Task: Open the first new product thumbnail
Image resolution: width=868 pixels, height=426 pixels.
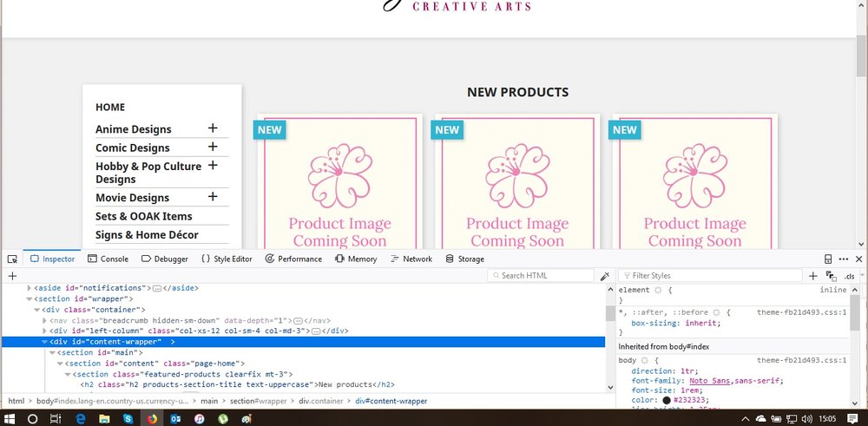Action: [x=340, y=182]
